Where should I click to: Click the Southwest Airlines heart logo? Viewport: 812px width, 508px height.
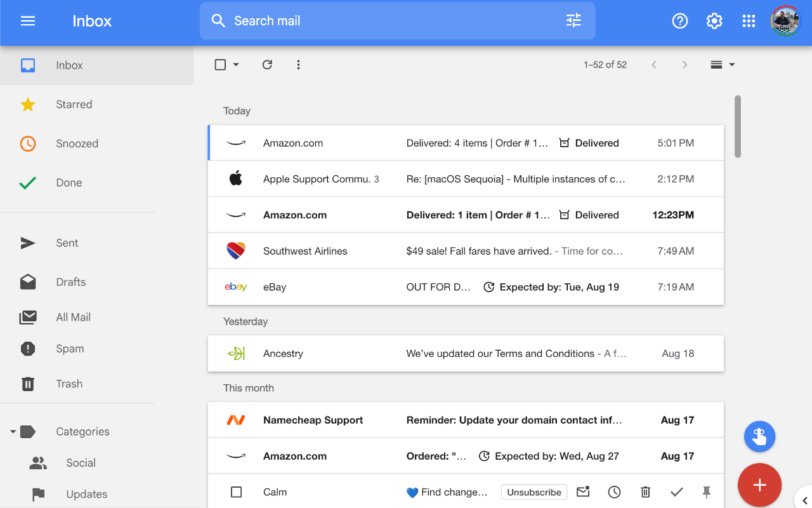(236, 251)
